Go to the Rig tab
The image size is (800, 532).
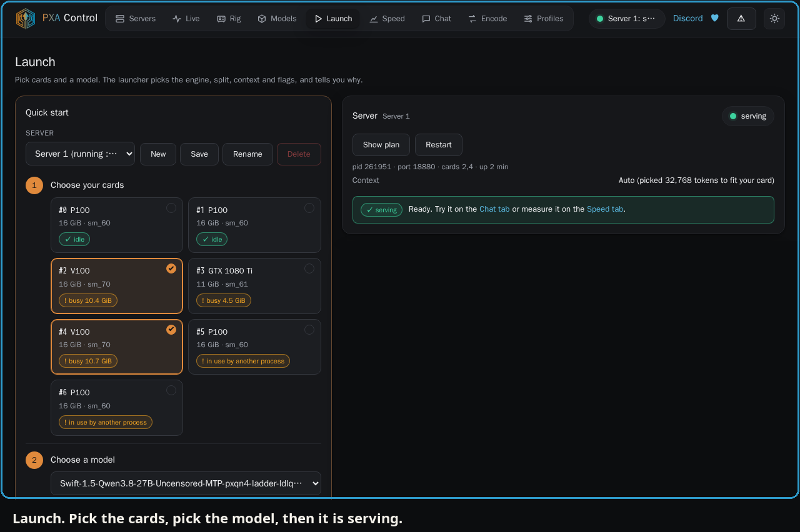pyautogui.click(x=229, y=19)
